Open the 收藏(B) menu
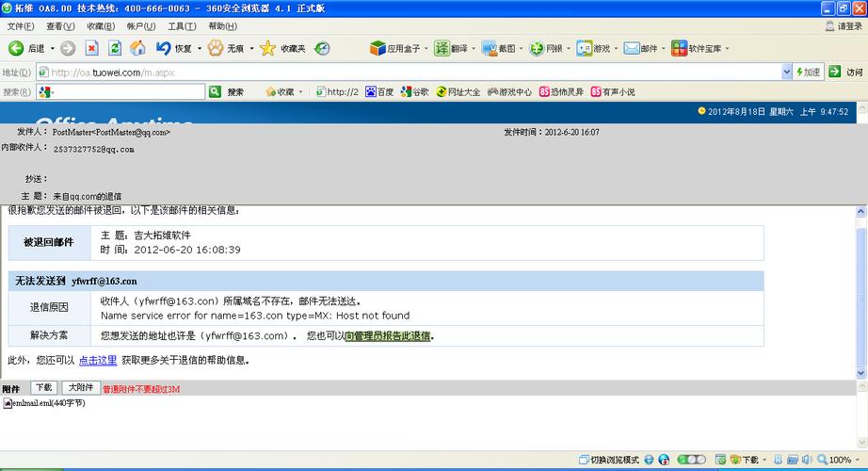 101,26
